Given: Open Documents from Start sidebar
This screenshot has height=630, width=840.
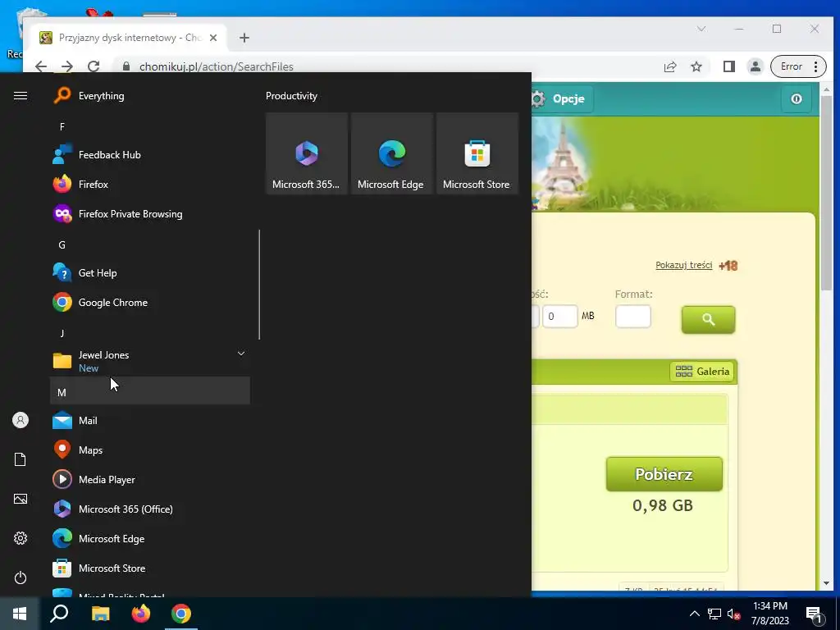Looking at the screenshot, I should [x=21, y=459].
